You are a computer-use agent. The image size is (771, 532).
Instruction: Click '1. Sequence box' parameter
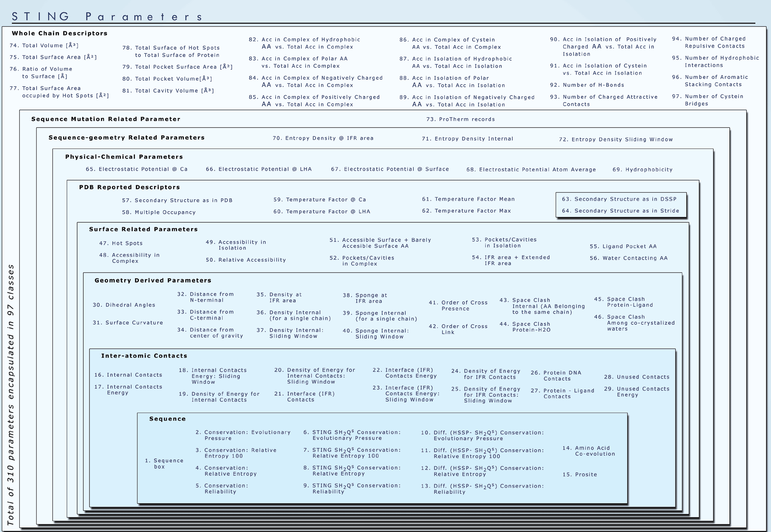(x=164, y=463)
